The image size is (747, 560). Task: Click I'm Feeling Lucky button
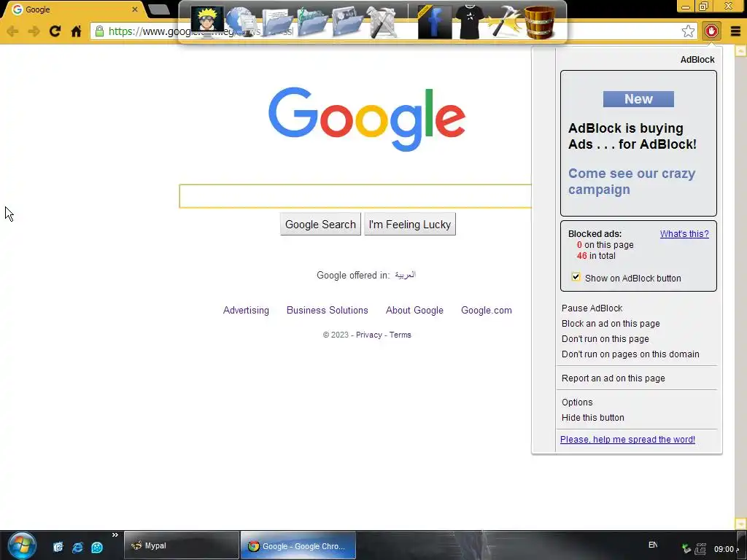click(410, 225)
